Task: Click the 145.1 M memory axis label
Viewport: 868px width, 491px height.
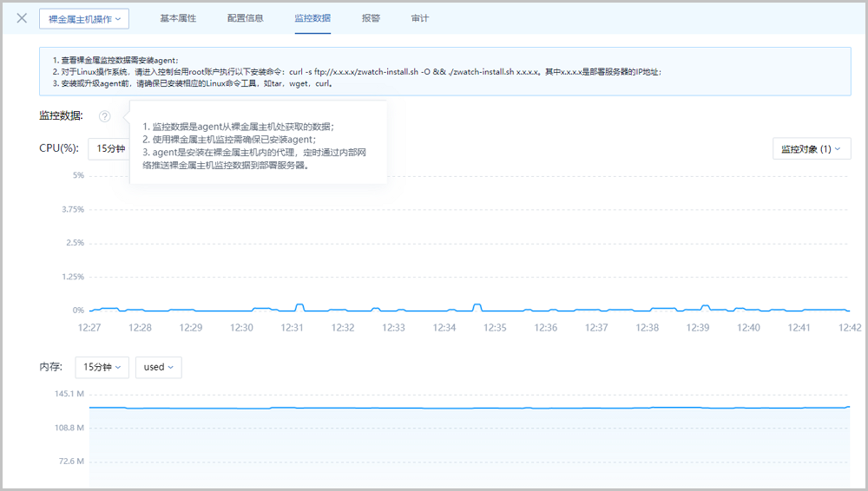Action: 69,395
